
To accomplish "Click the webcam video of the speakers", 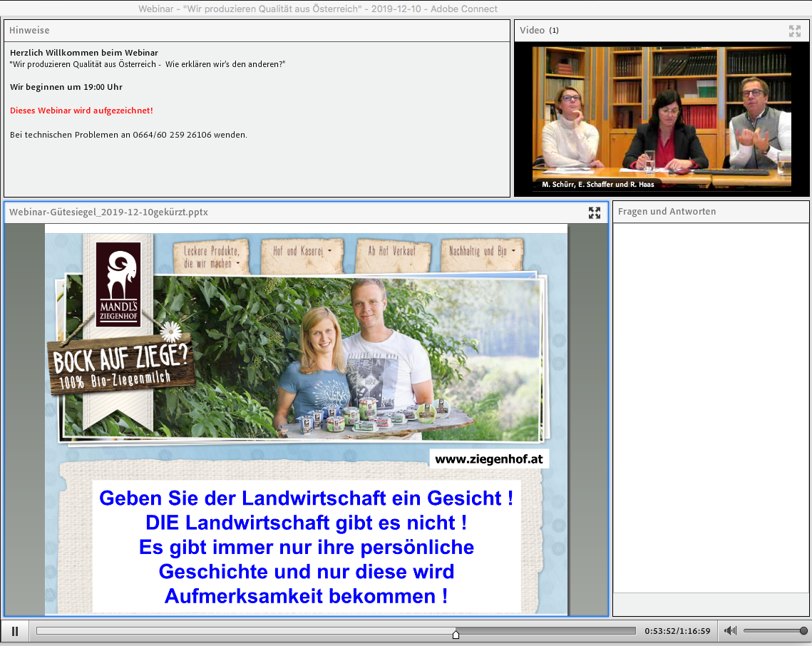I will point(662,118).
